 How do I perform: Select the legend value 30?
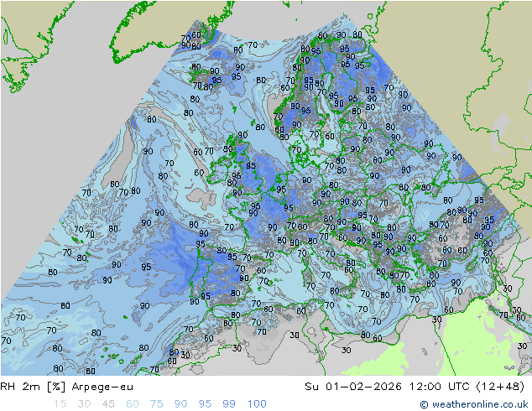pyautogui.click(x=84, y=404)
